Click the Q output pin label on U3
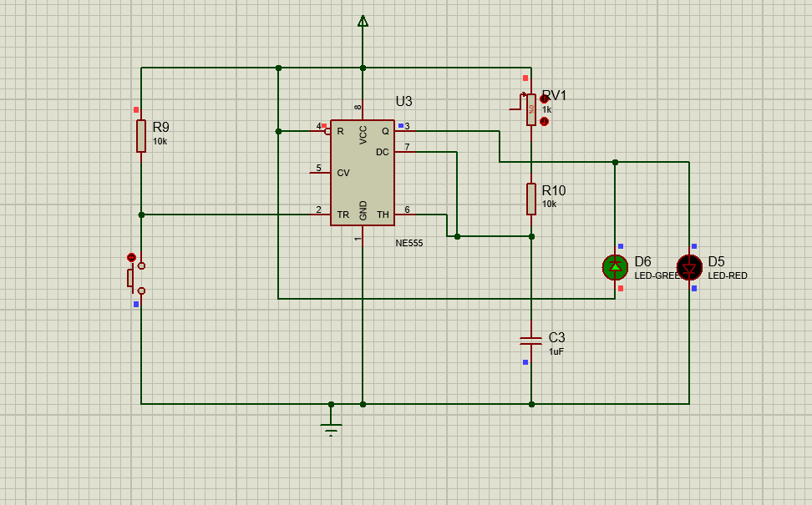This screenshot has width=812, height=505. (385, 131)
